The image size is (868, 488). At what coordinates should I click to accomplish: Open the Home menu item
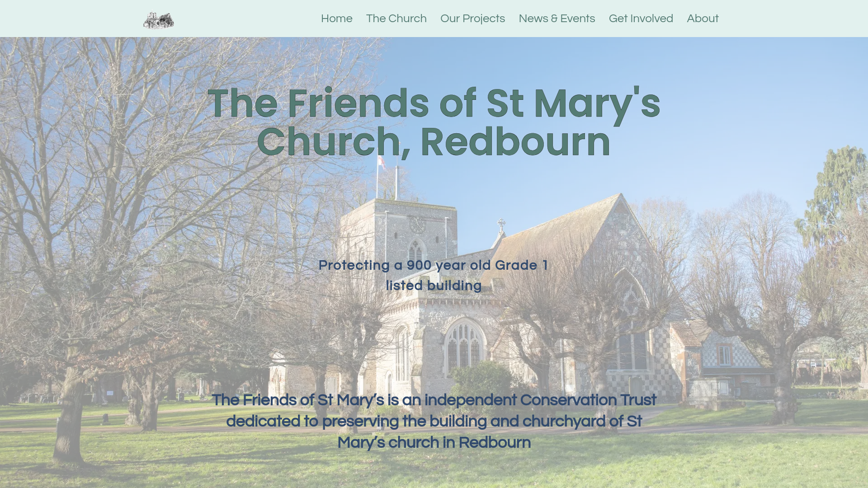[337, 19]
